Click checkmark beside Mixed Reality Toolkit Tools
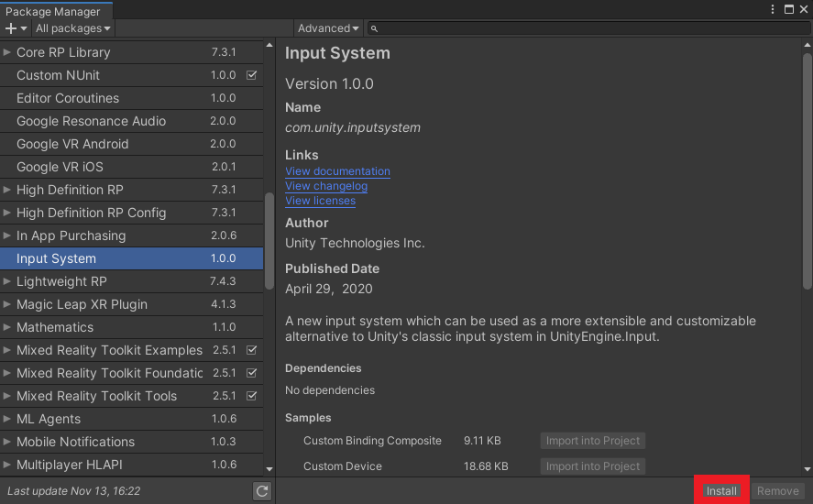Image resolution: width=813 pixels, height=504 pixels. tap(251, 396)
